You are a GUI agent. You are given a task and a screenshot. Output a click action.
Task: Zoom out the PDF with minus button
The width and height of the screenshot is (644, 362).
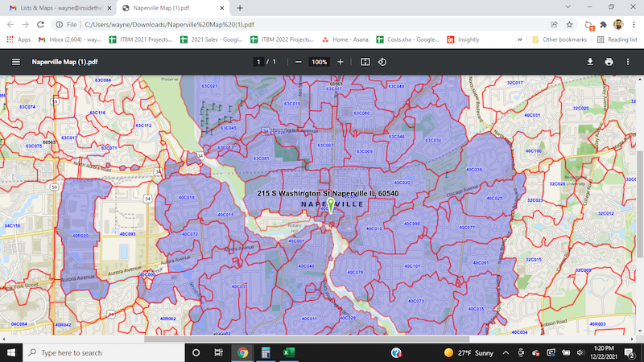pyautogui.click(x=299, y=62)
